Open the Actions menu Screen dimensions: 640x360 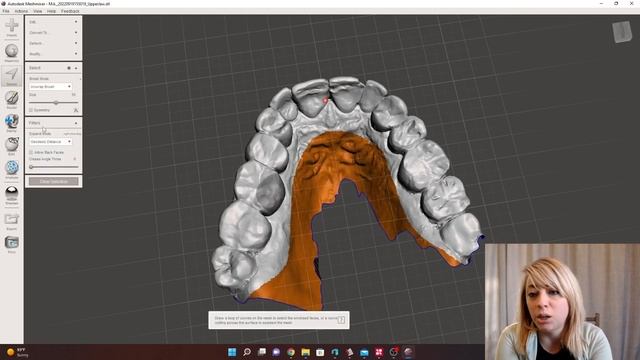21,11
